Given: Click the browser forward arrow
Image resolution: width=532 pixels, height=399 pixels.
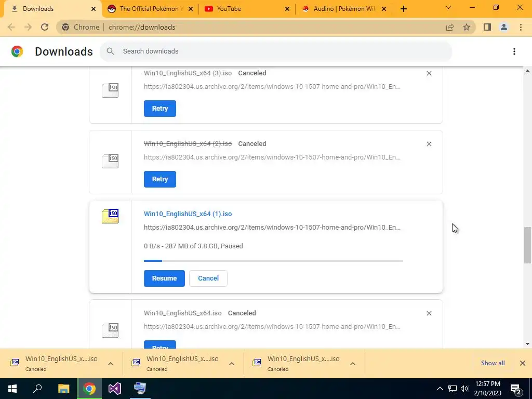Looking at the screenshot, I should pyautogui.click(x=28, y=27).
